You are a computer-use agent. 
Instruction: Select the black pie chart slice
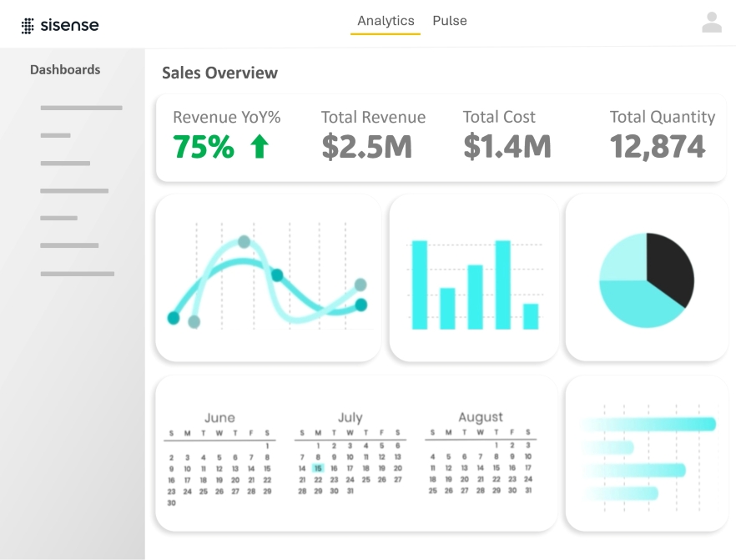pyautogui.click(x=667, y=267)
